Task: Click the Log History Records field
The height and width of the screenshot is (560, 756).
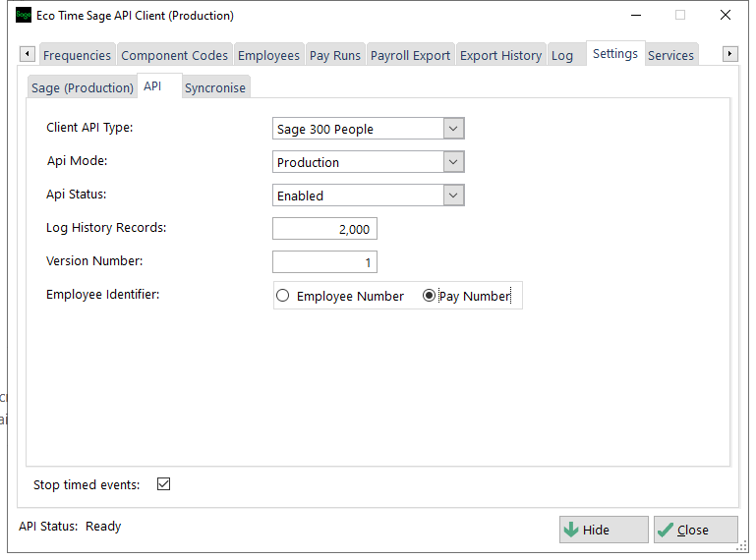Action: pyautogui.click(x=324, y=229)
